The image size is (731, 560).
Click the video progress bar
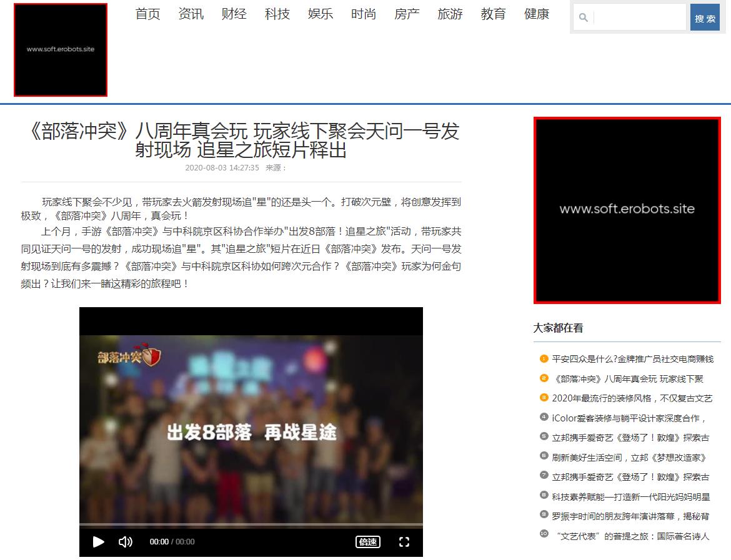click(251, 524)
